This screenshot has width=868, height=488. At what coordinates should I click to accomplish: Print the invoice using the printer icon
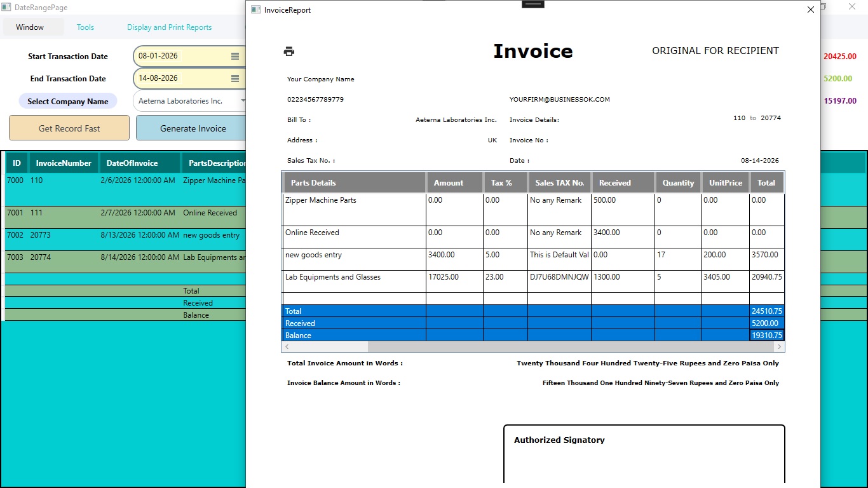pos(289,51)
